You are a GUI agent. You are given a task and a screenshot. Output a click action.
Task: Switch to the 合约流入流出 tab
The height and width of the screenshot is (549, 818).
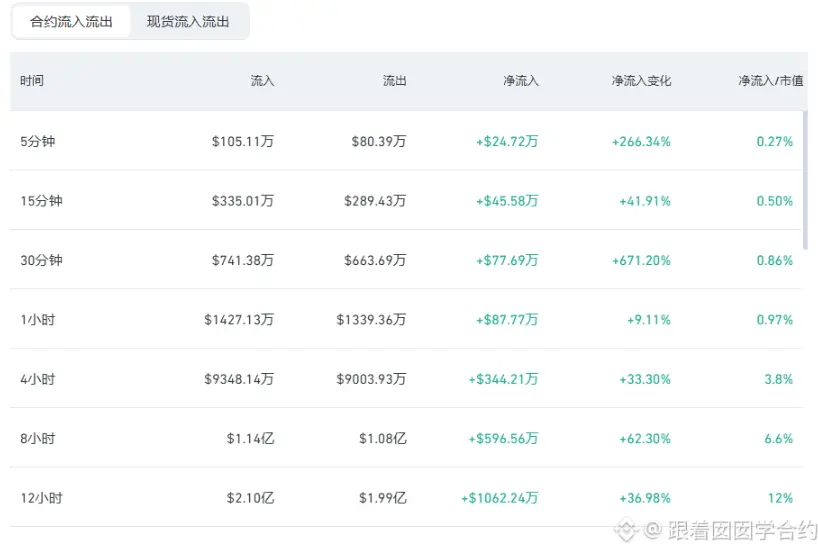(x=71, y=21)
